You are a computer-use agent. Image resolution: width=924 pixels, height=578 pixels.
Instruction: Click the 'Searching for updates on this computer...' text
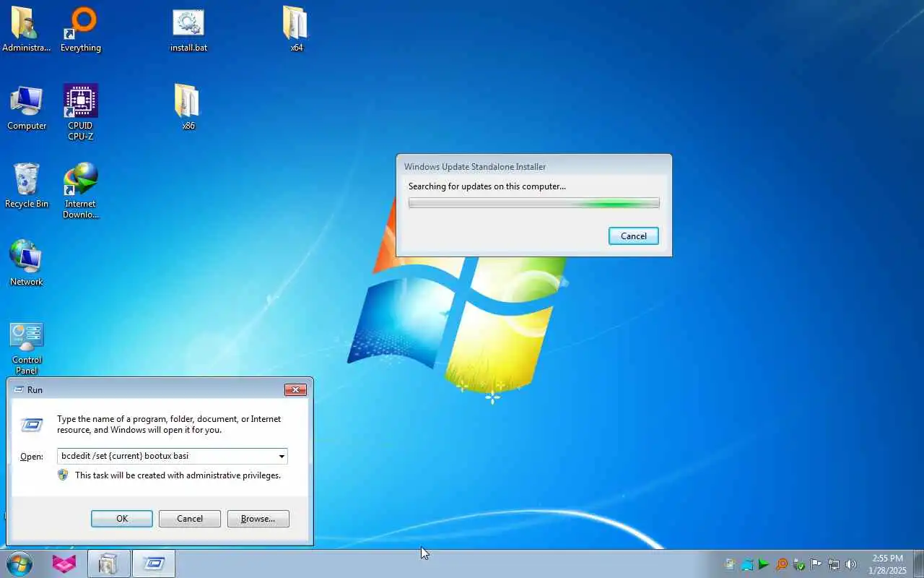(487, 186)
